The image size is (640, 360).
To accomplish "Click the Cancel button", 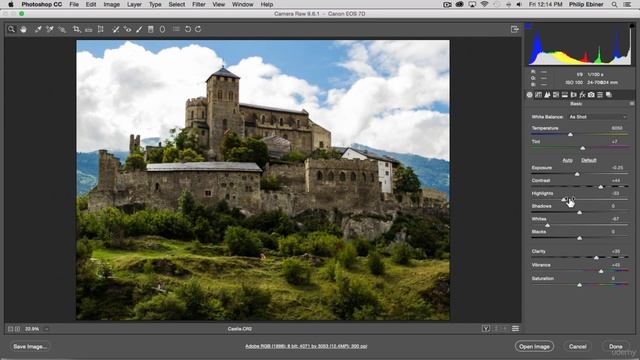I will pos(578,347).
